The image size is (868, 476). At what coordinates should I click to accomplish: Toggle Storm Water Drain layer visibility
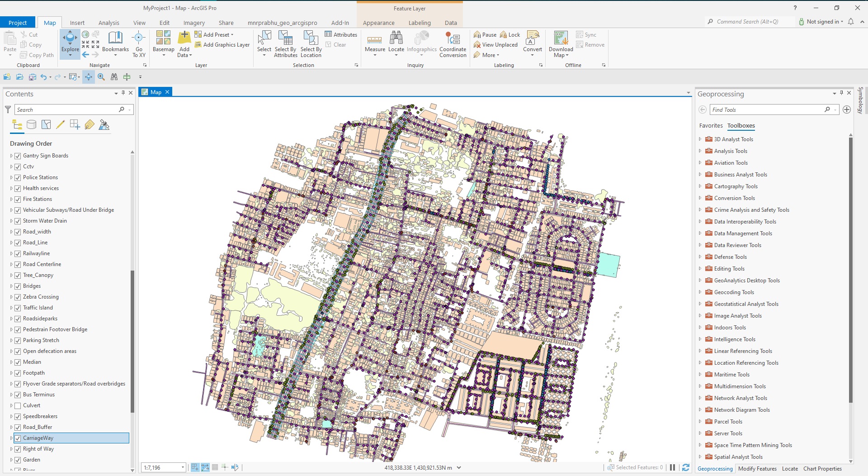coord(18,221)
